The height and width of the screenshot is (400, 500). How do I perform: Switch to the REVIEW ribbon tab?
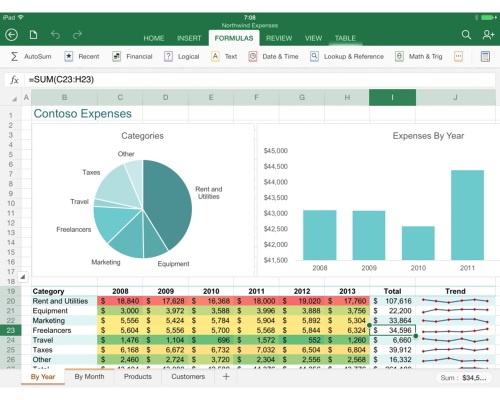(279, 38)
